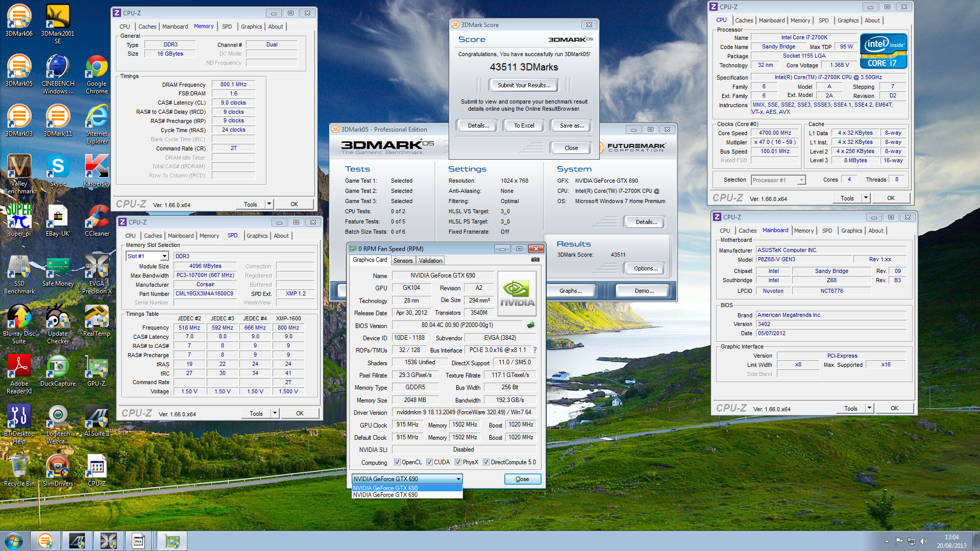Open SPD tab in Mainboard CPU-Z window
This screenshot has height=551, width=980.
pos(827,231)
